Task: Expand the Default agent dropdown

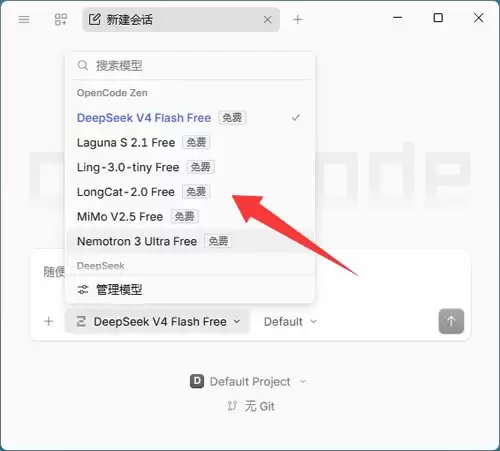Action: 290,322
